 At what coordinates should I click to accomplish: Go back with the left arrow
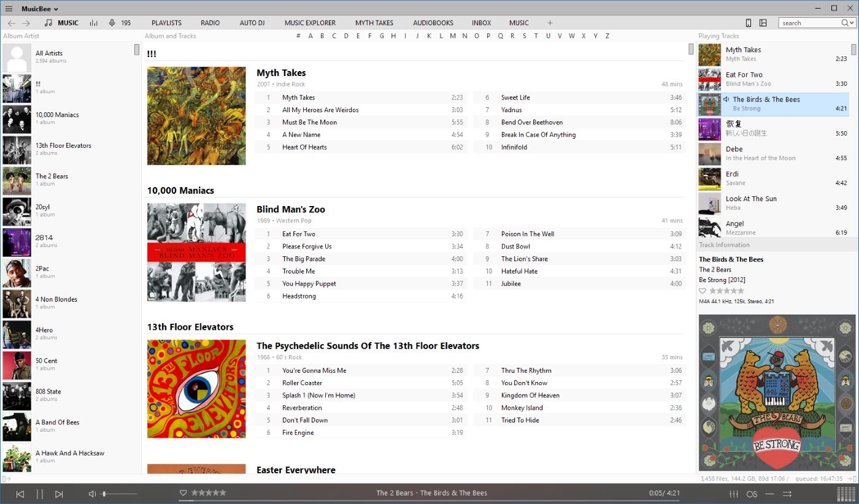[11, 23]
